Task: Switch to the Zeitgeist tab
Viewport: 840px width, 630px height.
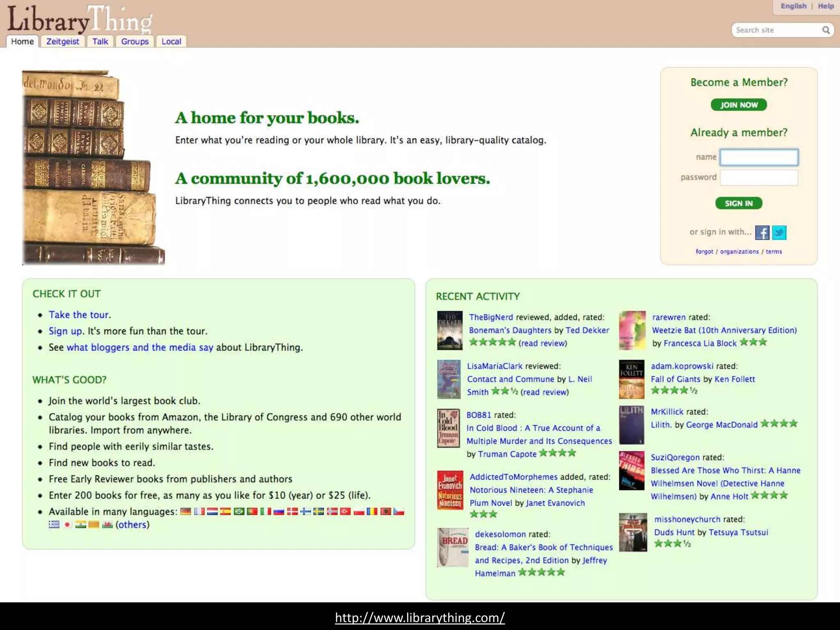Action: pos(62,41)
